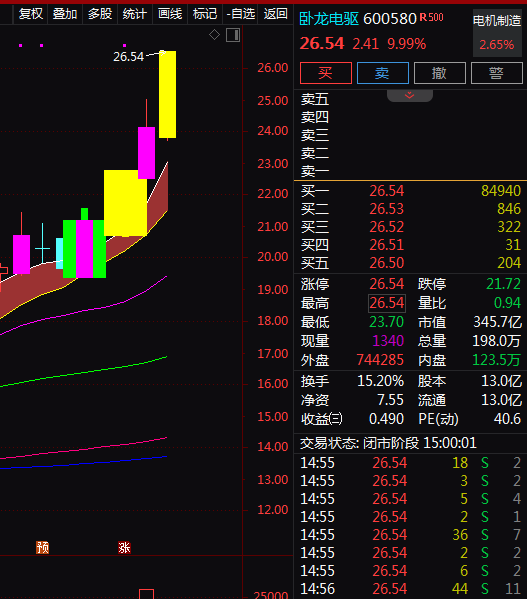The width and height of the screenshot is (527, 599).
Task: Toggle the side panel layout icon
Action: [x=233, y=35]
